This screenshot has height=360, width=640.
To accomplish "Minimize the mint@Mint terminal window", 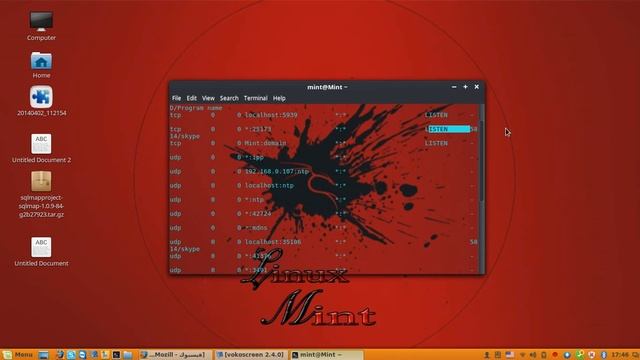I will (x=454, y=87).
